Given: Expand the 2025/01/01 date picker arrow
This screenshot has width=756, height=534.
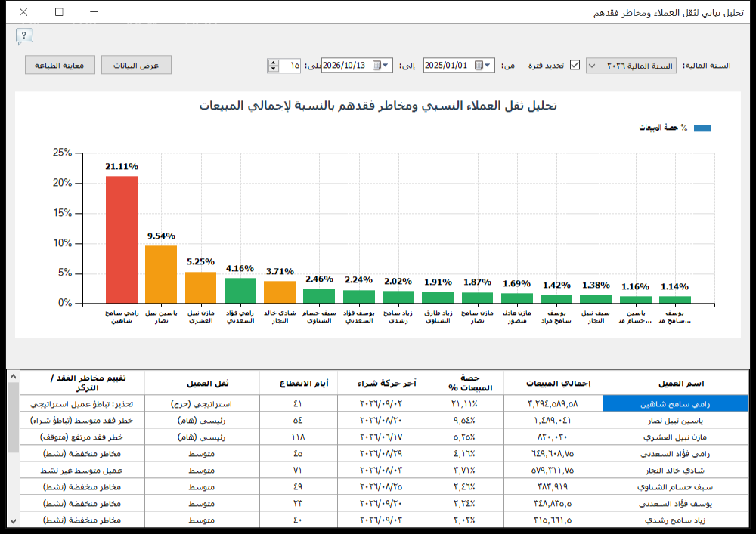Looking at the screenshot, I should point(488,66).
